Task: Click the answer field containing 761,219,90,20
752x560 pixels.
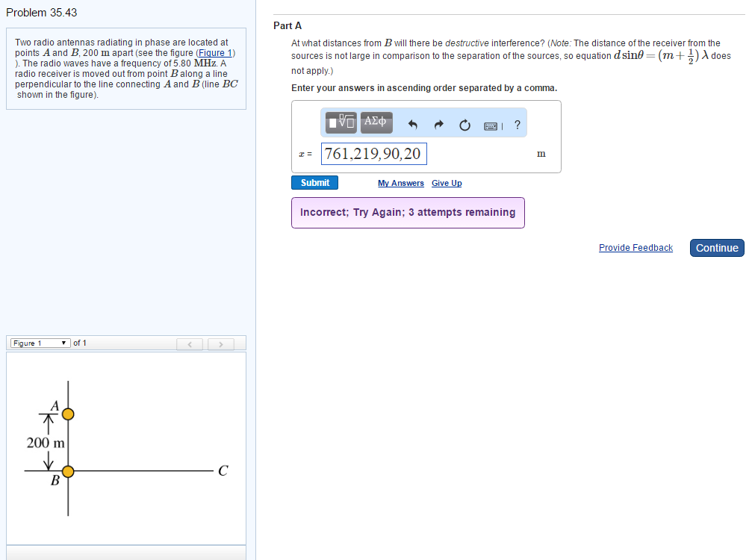Action: tap(373, 154)
